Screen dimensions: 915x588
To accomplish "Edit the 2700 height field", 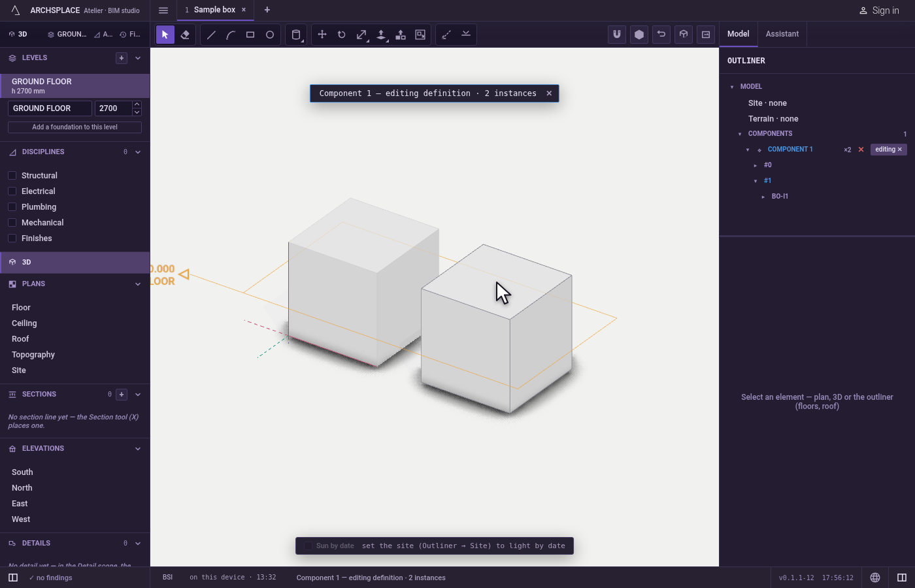I will [x=113, y=108].
